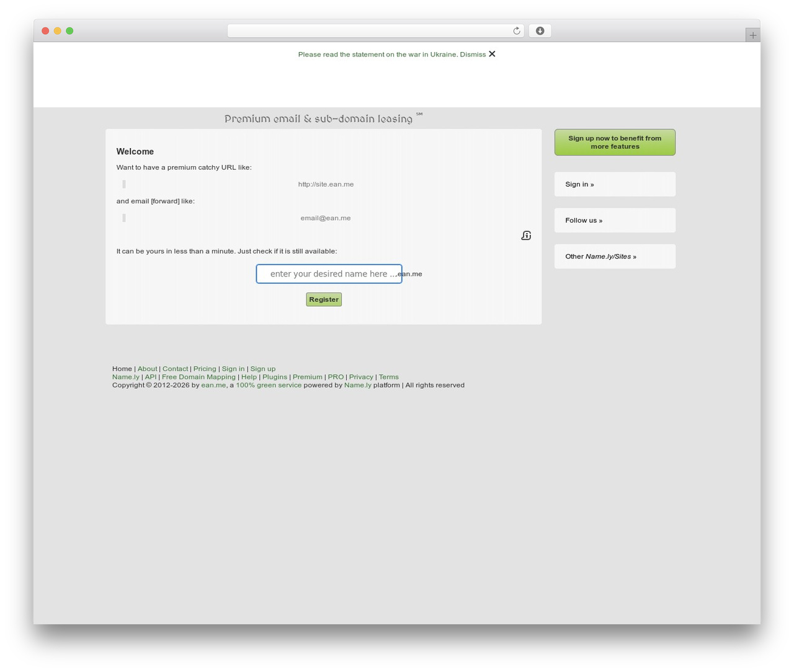Open a new browser tab with plus
This screenshot has width=794, height=672.
click(x=752, y=35)
